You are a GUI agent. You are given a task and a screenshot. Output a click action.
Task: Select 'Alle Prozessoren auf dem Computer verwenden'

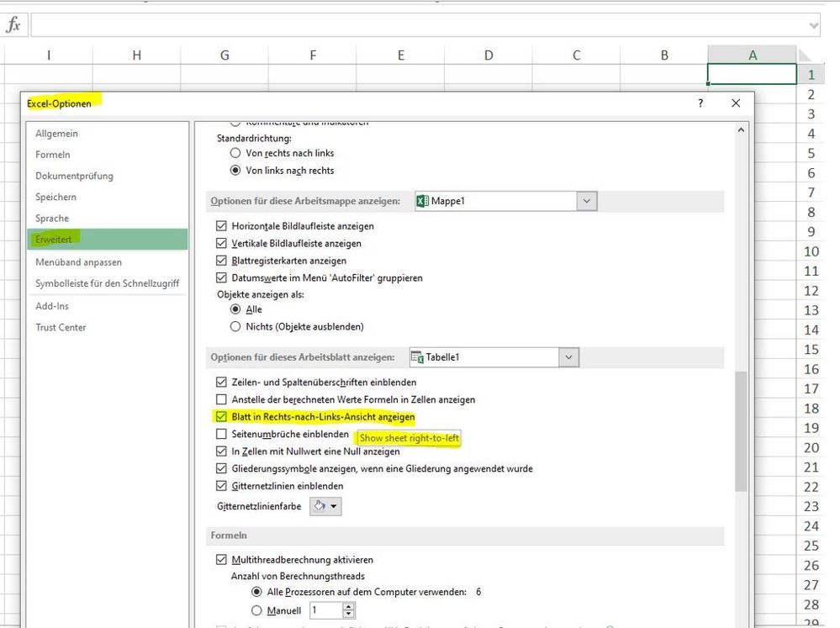tap(256, 592)
